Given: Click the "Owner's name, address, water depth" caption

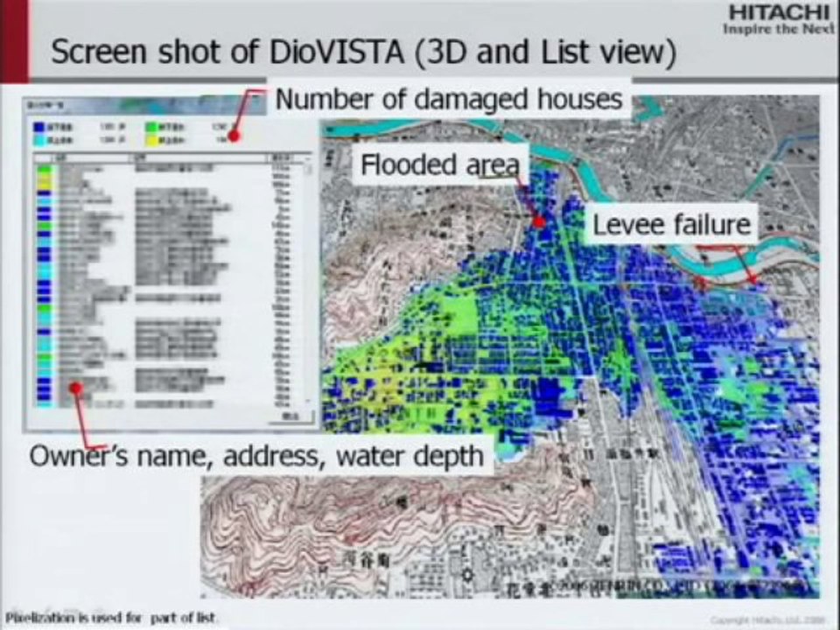Looking at the screenshot, I should pyautogui.click(x=256, y=457).
